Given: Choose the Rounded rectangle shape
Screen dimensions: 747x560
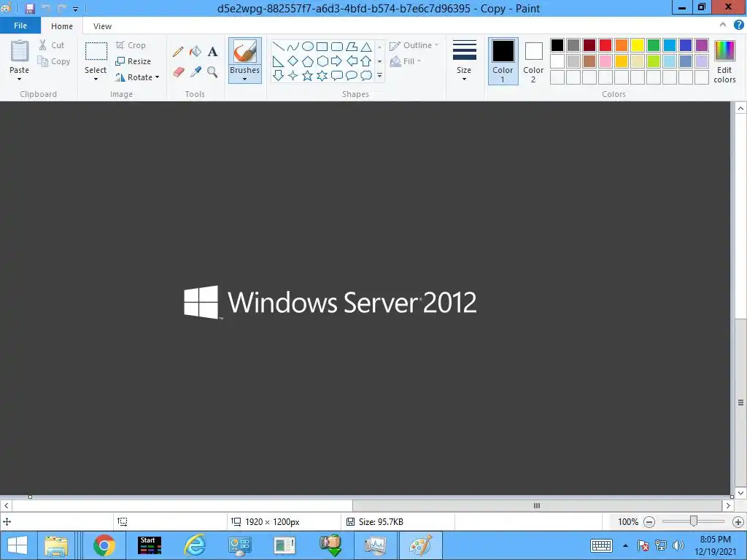Looking at the screenshot, I should tap(337, 47).
